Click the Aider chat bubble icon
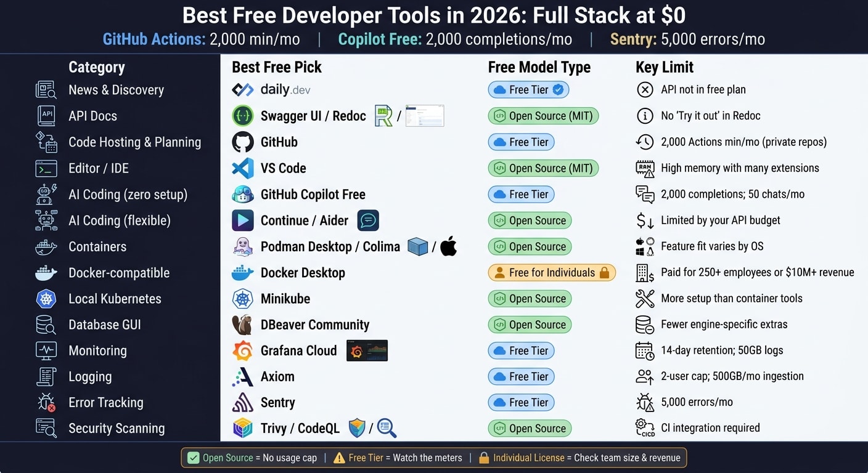The image size is (868, 473). coord(368,220)
